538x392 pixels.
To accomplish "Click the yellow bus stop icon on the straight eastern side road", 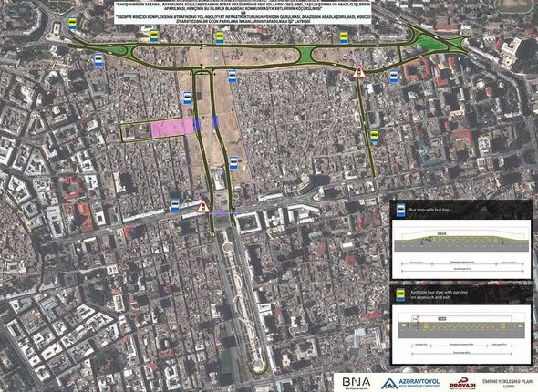I will point(374,137).
